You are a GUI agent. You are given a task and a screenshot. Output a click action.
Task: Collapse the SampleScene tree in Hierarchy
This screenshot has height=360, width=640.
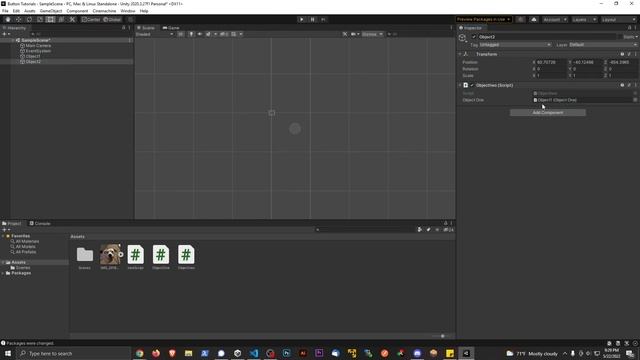pyautogui.click(x=13, y=40)
